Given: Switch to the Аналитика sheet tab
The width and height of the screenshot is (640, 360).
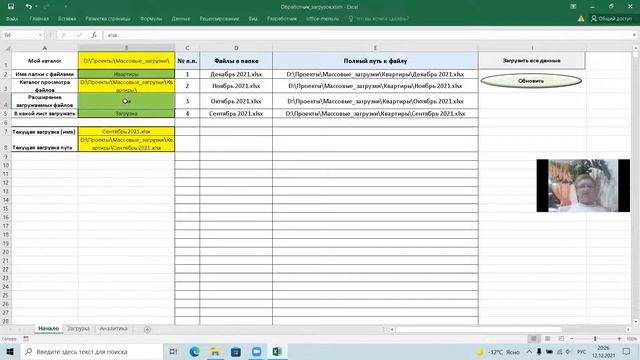Looking at the screenshot, I should 113,329.
